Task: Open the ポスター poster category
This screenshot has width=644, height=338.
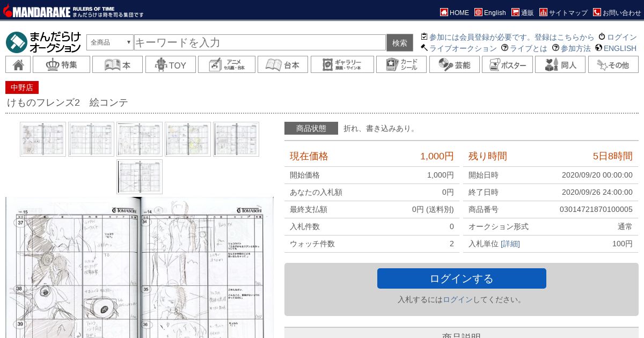Action: (x=507, y=65)
